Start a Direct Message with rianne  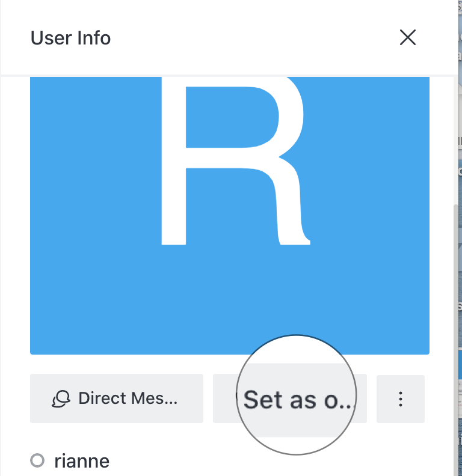pos(116,399)
